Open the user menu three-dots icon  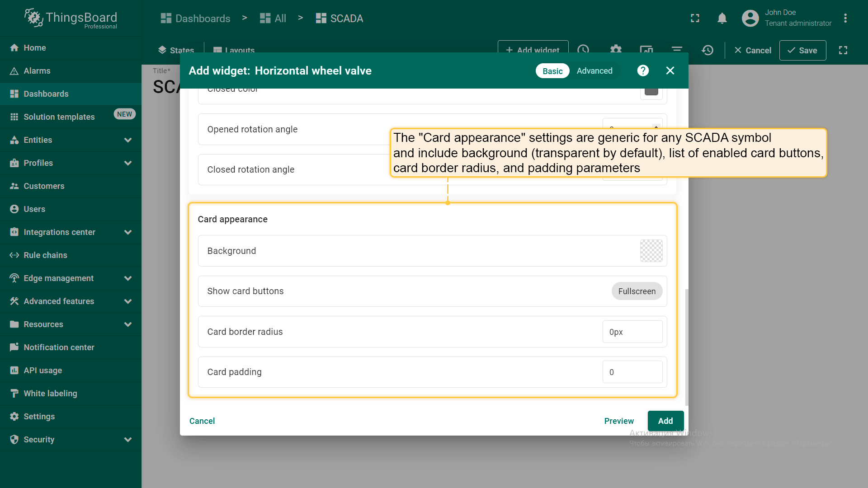click(845, 19)
